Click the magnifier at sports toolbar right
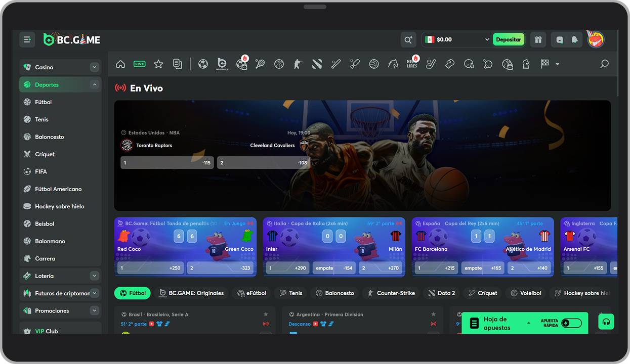The height and width of the screenshot is (364, 630). [x=604, y=64]
